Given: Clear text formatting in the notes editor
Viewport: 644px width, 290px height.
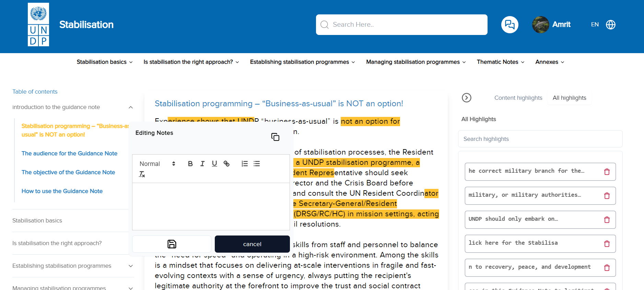Looking at the screenshot, I should (x=142, y=174).
